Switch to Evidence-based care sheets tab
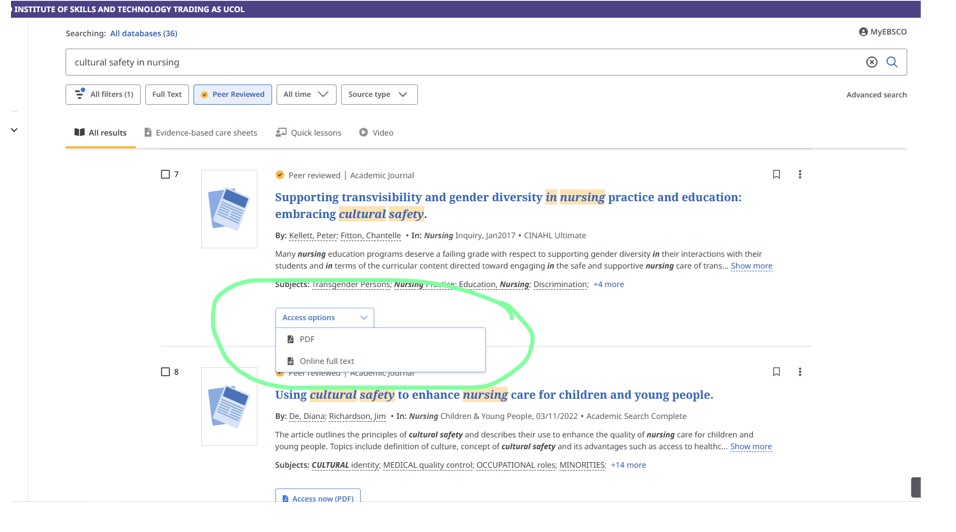The height and width of the screenshot is (532, 956). [200, 133]
